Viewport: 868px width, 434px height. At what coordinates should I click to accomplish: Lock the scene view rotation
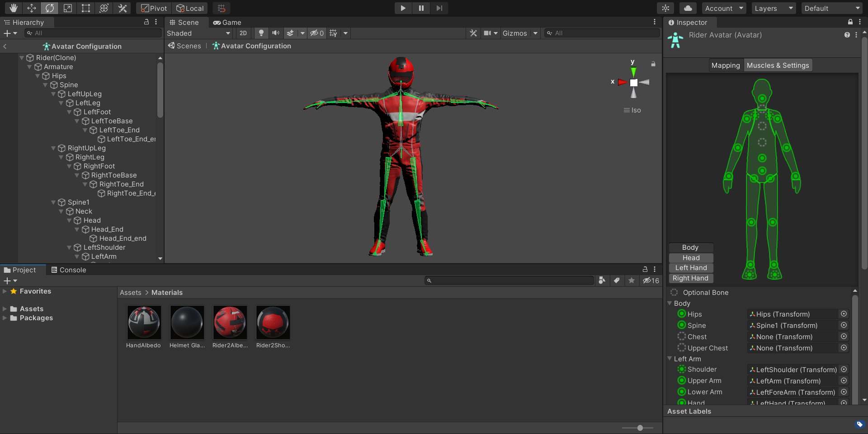653,64
